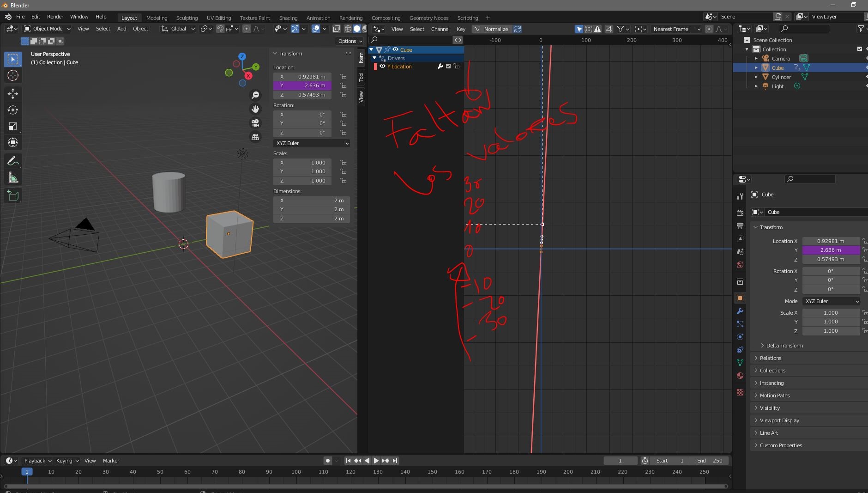Select the Annotate pencil tool
Image resolution: width=868 pixels, height=493 pixels.
coord(13,161)
